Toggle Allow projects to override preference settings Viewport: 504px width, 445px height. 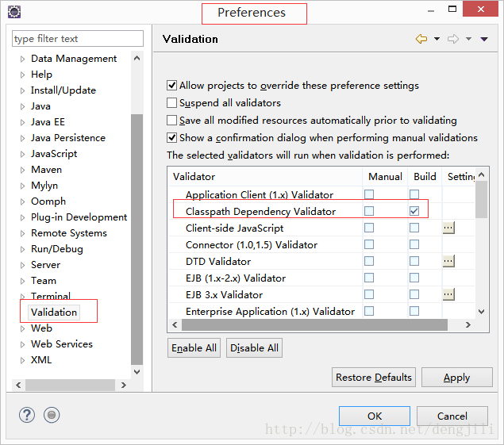(171, 86)
